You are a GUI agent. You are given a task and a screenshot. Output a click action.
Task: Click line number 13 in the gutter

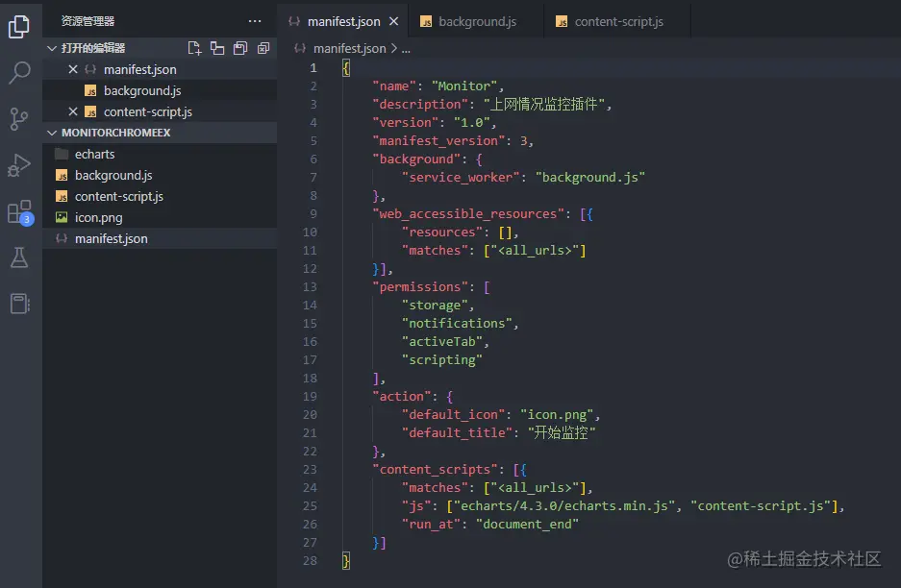(310, 286)
